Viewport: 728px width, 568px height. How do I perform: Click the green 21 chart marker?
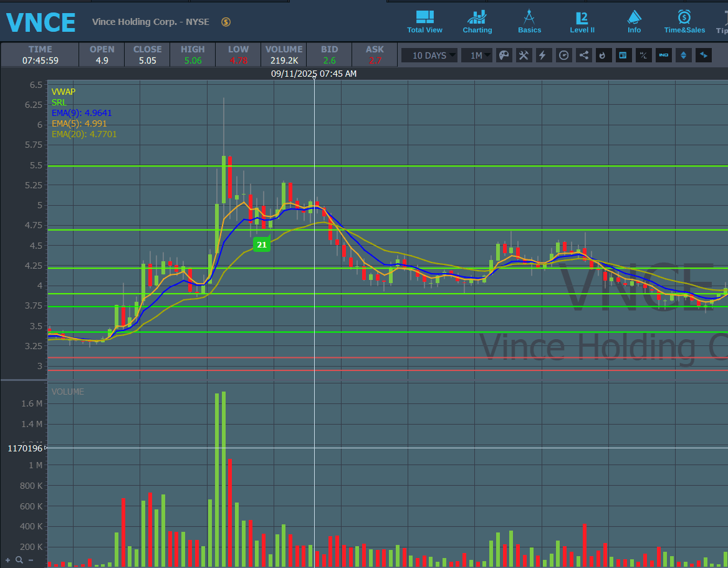pos(262,244)
